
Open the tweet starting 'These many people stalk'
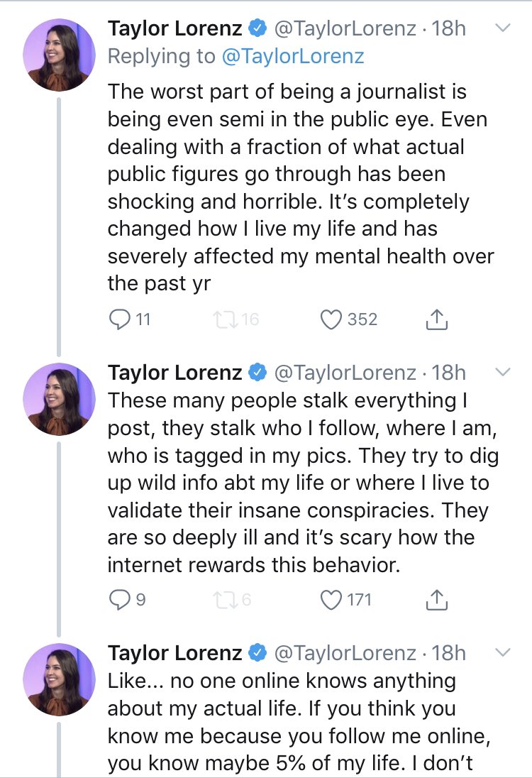[x=298, y=483]
